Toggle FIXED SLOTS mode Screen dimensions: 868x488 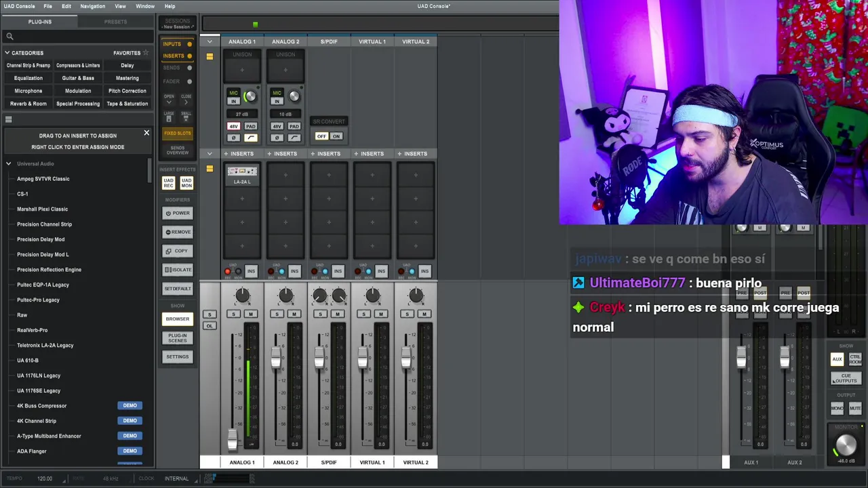(177, 134)
